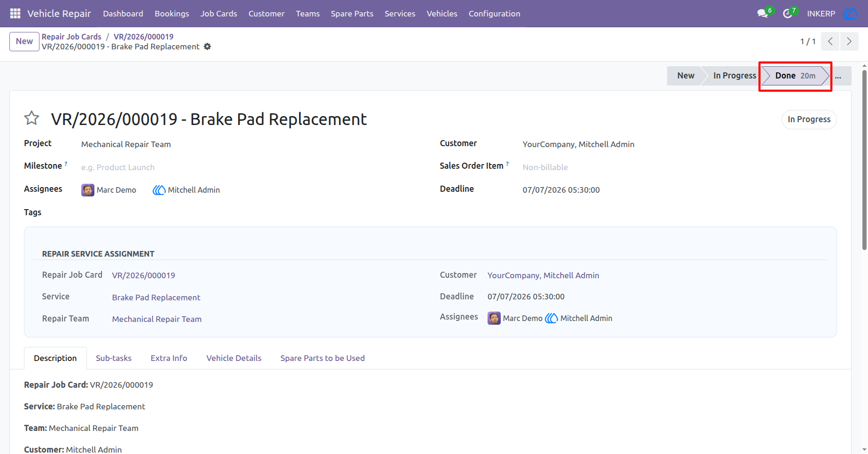Click Mitchell Admin avatar in Repair Service Assignment

pos(551,318)
